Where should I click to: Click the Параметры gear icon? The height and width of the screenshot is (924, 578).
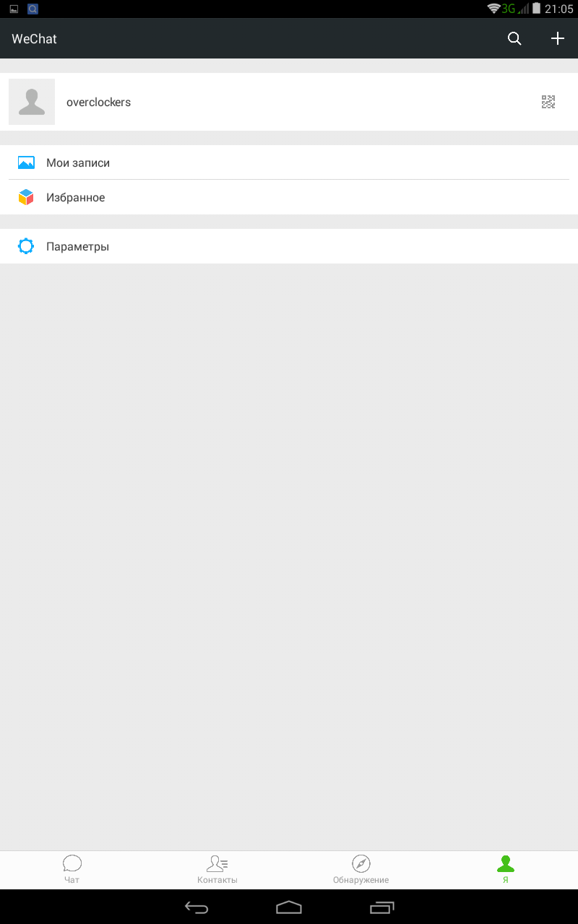point(26,246)
